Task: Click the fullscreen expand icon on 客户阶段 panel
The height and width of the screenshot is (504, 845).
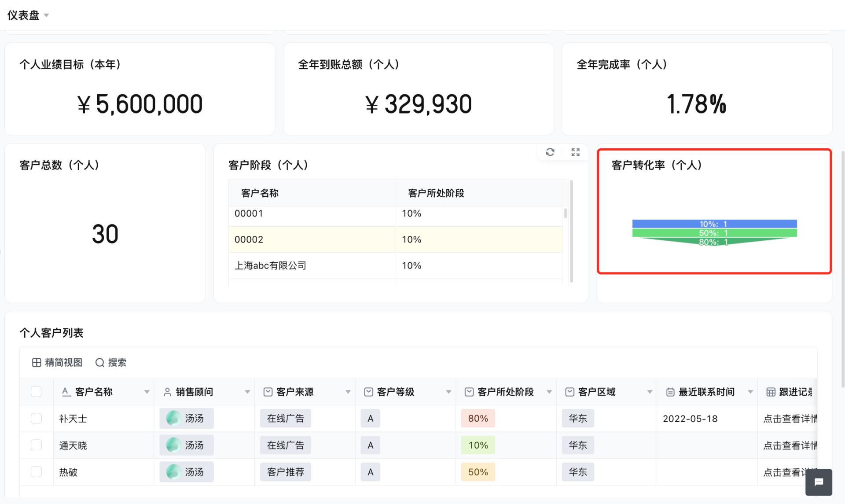Action: click(x=575, y=152)
